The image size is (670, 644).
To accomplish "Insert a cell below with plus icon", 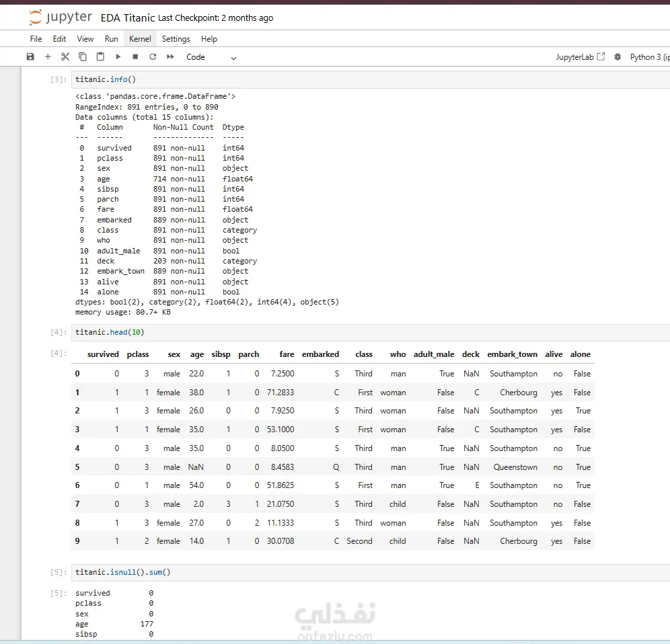I will click(x=48, y=56).
